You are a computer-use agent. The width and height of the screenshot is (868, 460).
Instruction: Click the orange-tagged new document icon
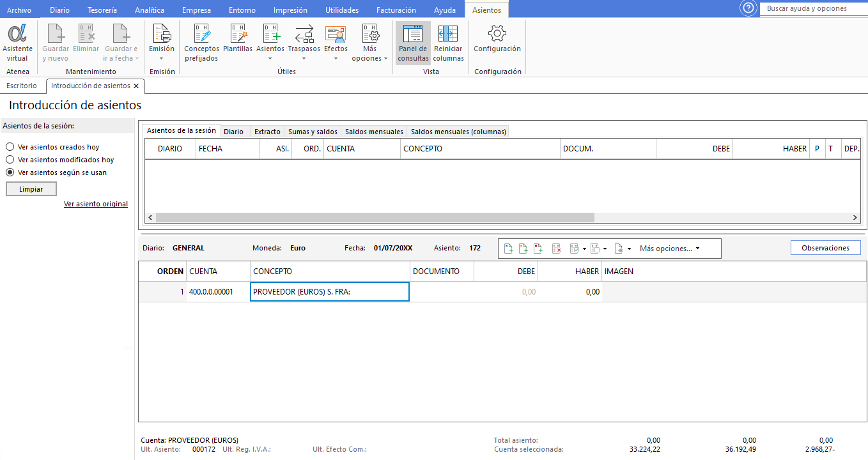(x=523, y=249)
